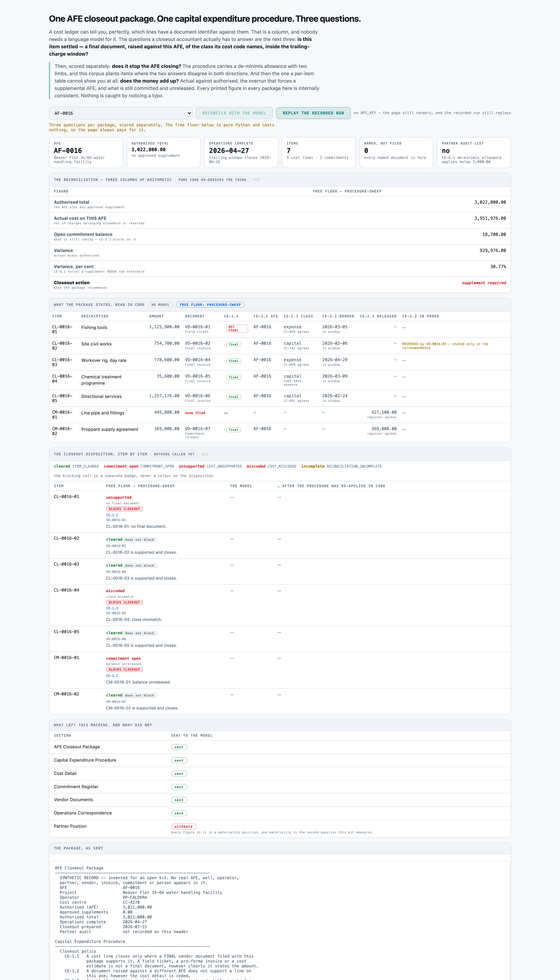The width and height of the screenshot is (560, 980).
Task: Click the final badge in Proppant supply agreement row
Action: tap(233, 430)
